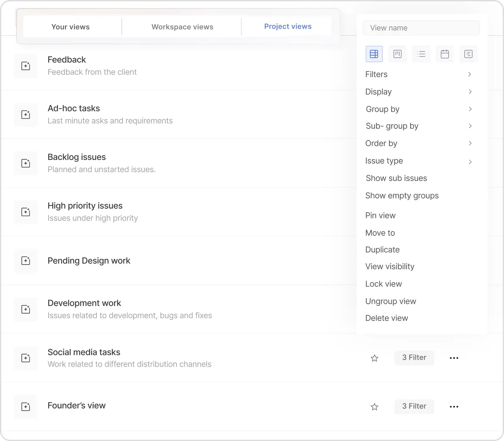The width and height of the screenshot is (504, 441).
Task: Open the Your views tab
Action: [x=71, y=27]
